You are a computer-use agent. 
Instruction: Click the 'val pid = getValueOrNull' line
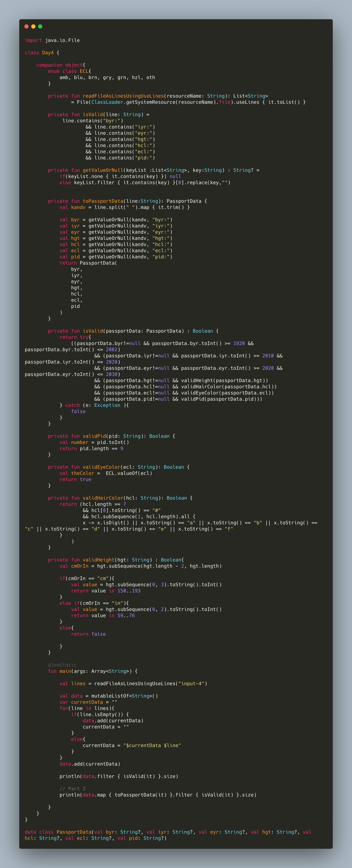[116, 257]
